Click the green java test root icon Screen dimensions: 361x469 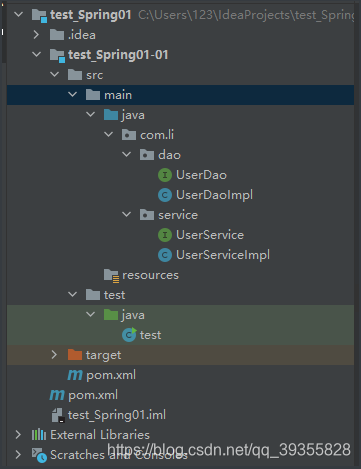[111, 315]
